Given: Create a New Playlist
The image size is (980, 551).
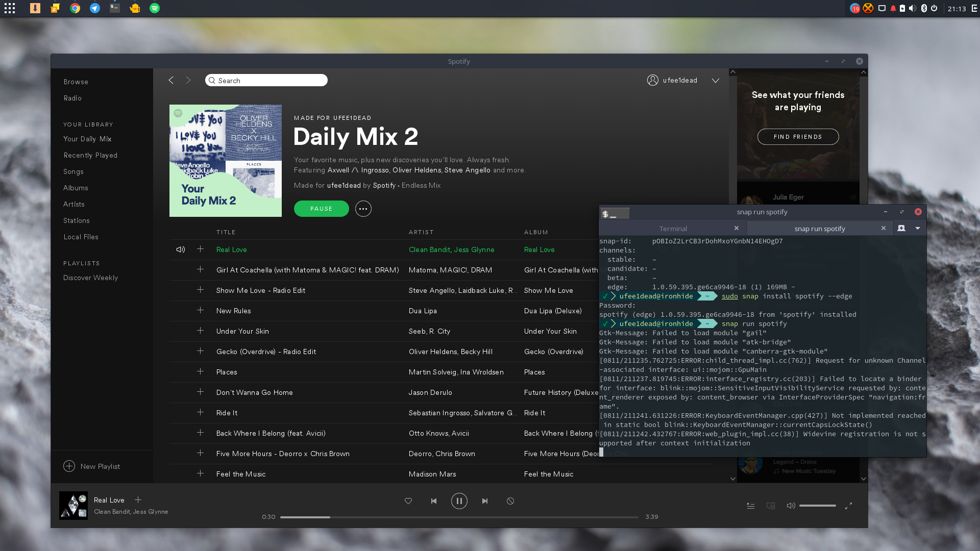Looking at the screenshot, I should [92, 466].
